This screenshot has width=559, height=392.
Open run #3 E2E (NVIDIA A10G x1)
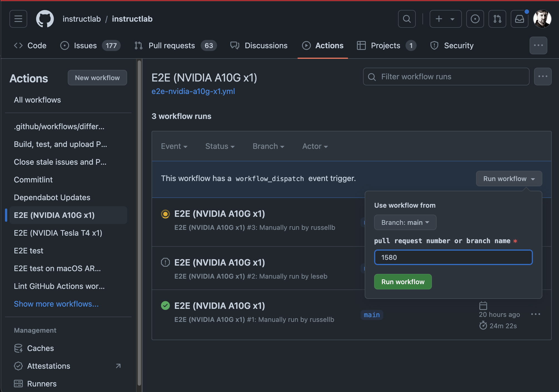220,214
